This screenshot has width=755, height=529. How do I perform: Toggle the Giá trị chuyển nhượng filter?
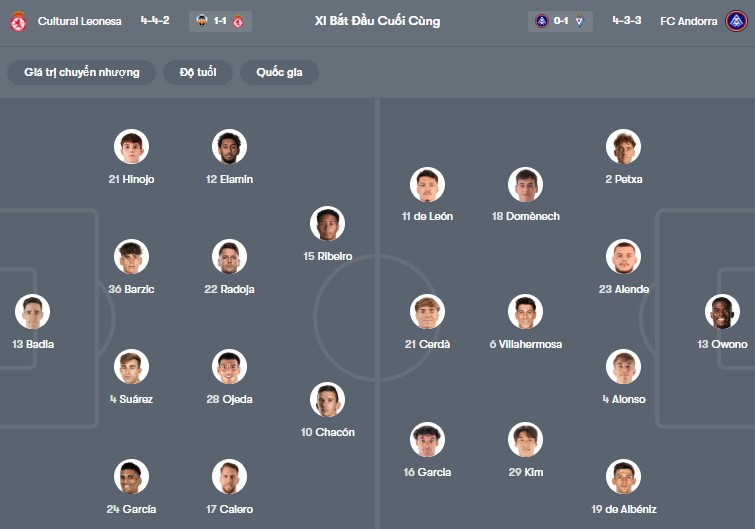[82, 72]
